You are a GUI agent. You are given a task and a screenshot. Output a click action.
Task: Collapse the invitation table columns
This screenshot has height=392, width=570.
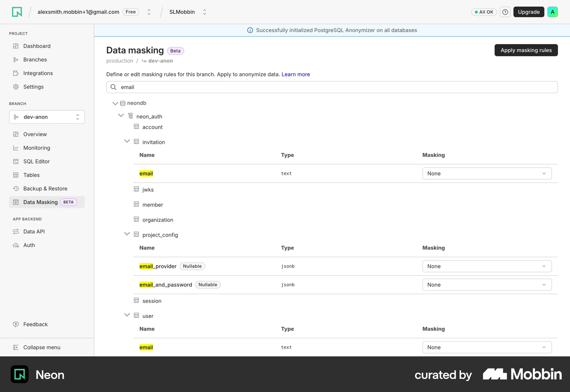point(127,141)
